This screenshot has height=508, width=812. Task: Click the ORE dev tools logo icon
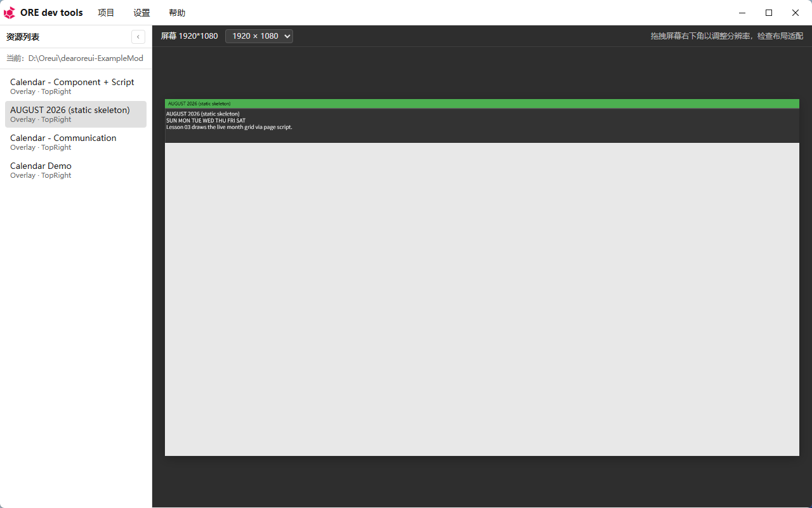click(10, 13)
